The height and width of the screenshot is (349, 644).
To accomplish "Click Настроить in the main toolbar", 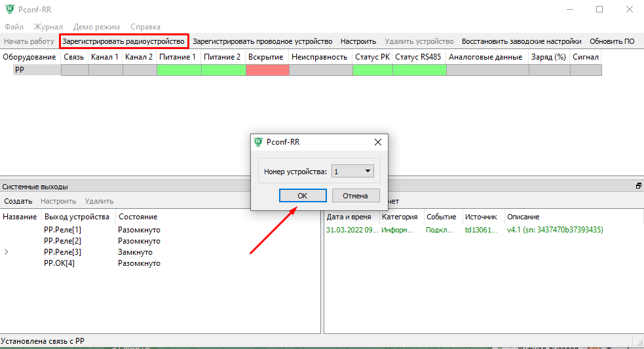I will tap(358, 41).
